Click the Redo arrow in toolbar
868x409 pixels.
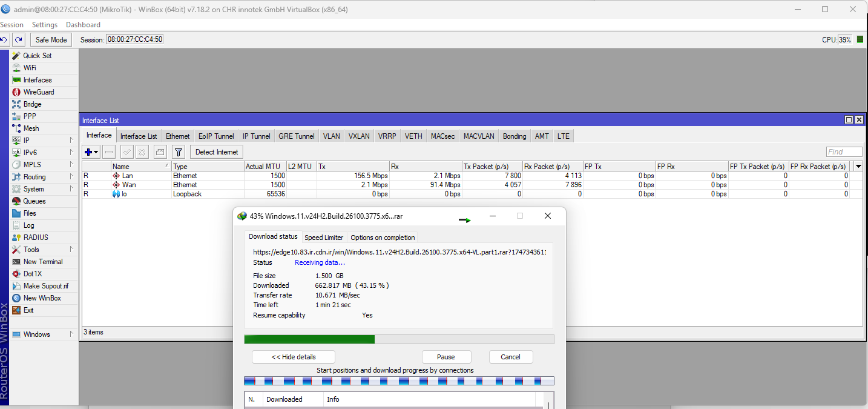point(19,39)
